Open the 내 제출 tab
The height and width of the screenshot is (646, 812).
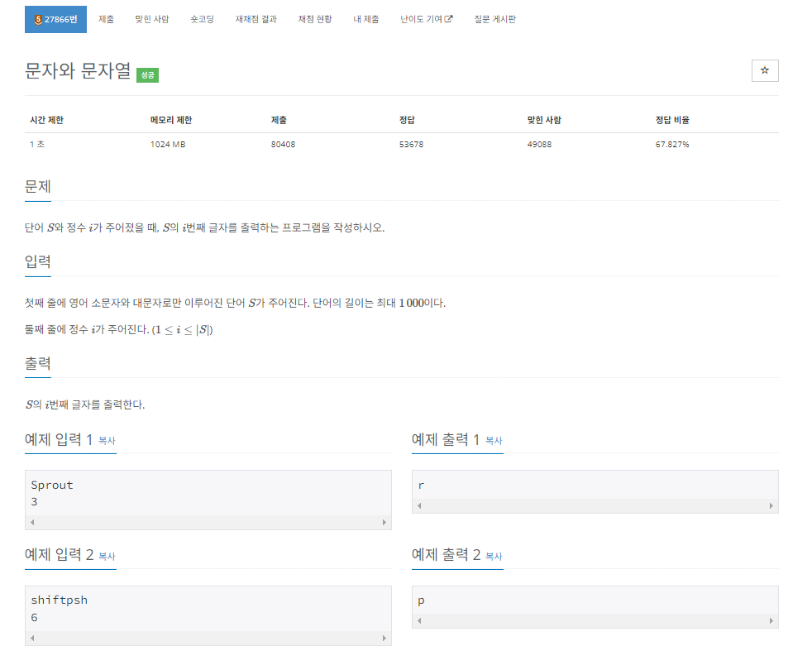coord(366,19)
